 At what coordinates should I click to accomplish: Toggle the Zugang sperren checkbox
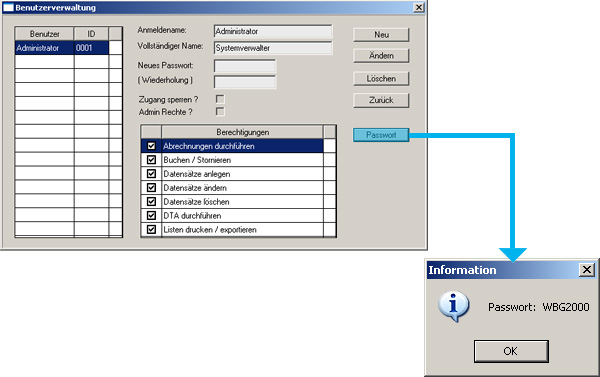(x=220, y=99)
